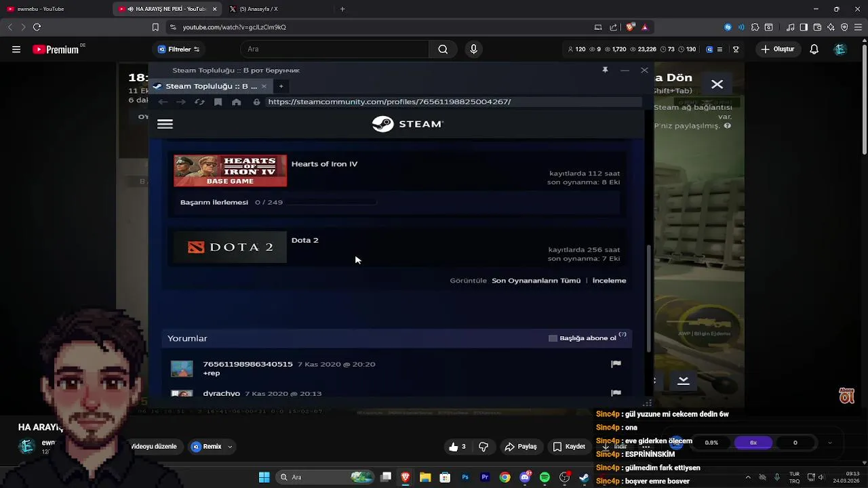Open the Hearts of Iron IV title link
Image resolution: width=868 pixels, height=488 pixels.
pyautogui.click(x=324, y=164)
